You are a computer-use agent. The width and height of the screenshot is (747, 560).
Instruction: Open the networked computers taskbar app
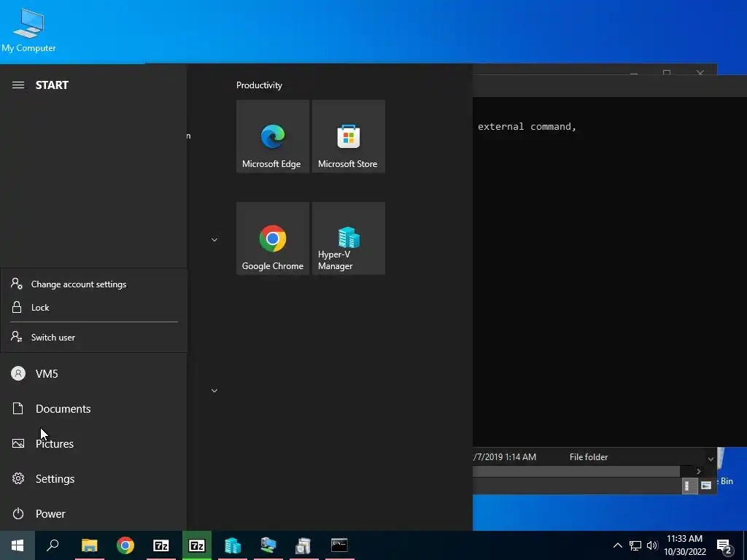tap(268, 545)
